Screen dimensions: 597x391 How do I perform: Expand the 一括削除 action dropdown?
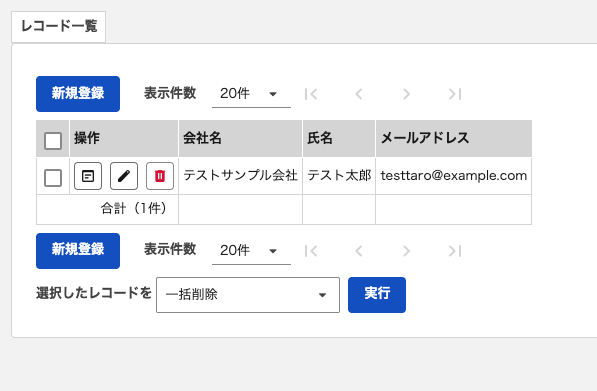[x=248, y=295]
